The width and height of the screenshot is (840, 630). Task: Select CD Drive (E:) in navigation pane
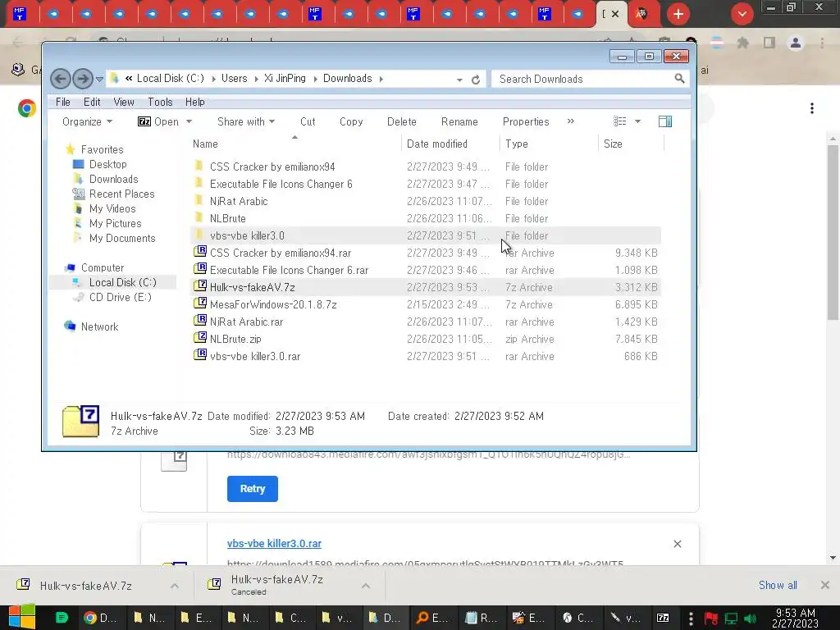tap(120, 297)
